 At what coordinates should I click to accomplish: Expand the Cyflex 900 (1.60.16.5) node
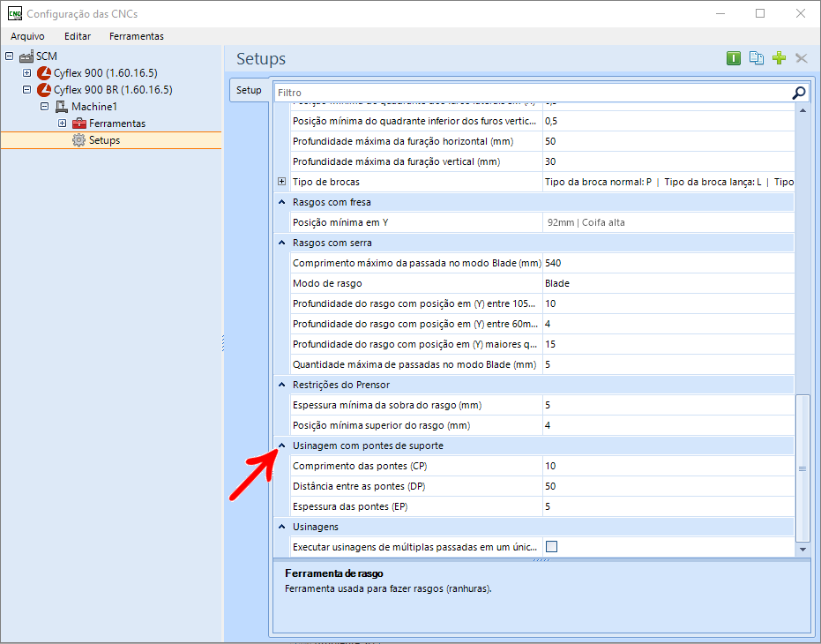pos(26,72)
